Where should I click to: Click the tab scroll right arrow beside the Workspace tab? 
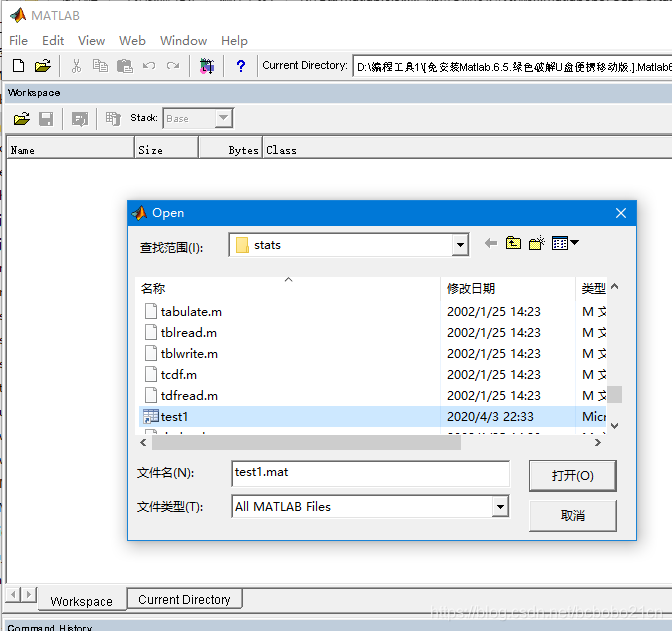pyautogui.click(x=29, y=594)
